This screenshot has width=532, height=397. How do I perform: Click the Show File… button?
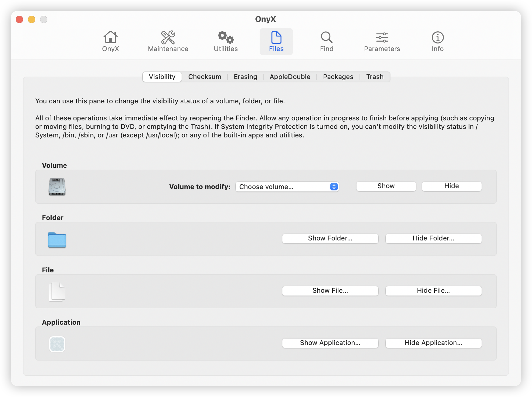click(x=330, y=291)
